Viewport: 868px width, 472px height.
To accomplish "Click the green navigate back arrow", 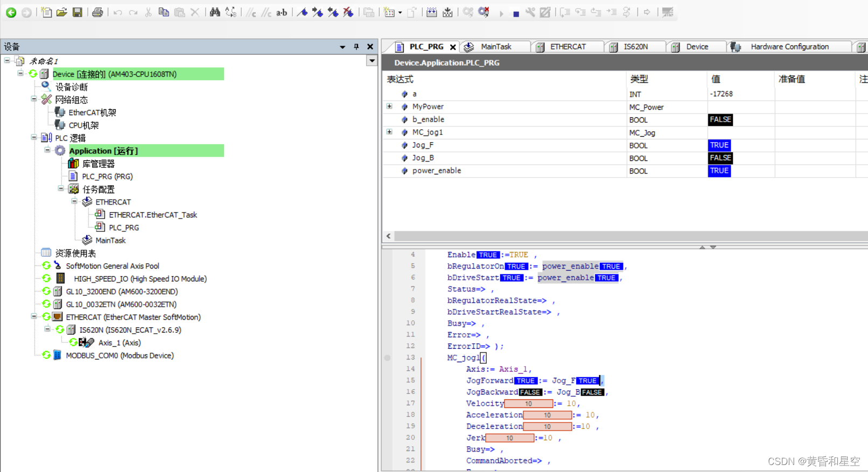I will [11, 12].
